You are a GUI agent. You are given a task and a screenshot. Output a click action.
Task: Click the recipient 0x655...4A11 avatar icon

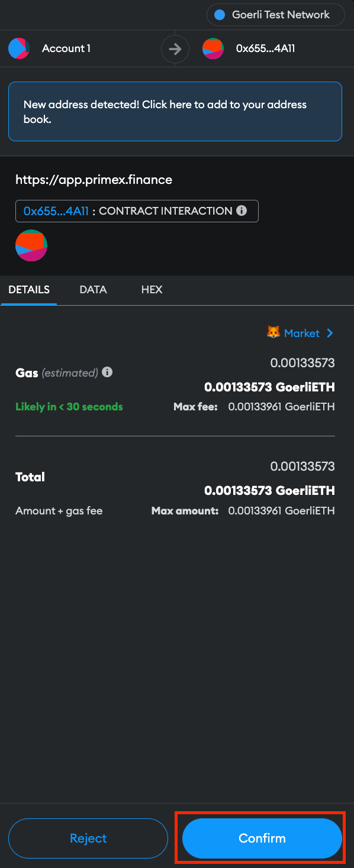[213, 48]
